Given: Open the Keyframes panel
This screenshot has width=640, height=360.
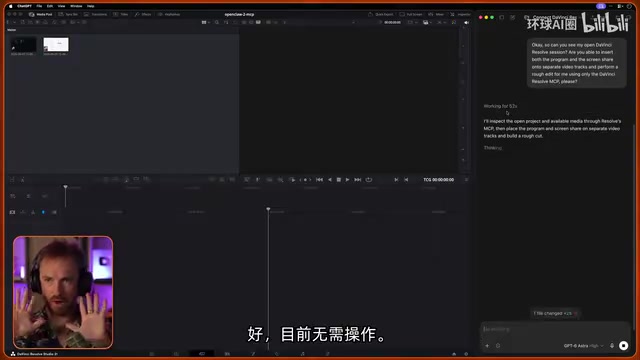Looking at the screenshot, I should pos(169,14).
